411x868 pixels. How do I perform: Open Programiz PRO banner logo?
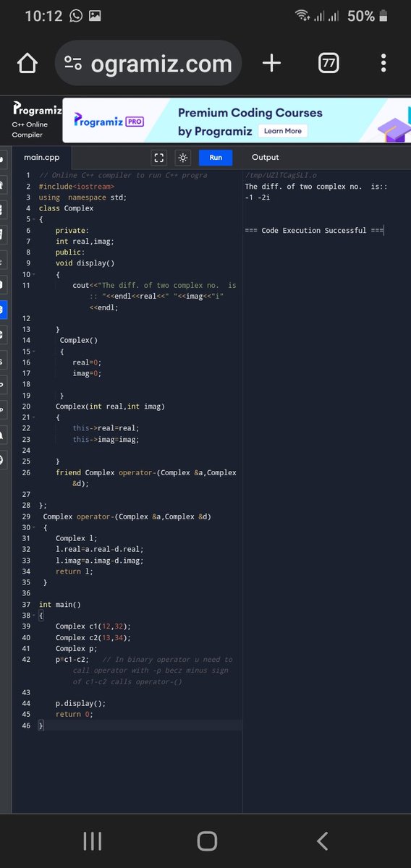pos(108,122)
